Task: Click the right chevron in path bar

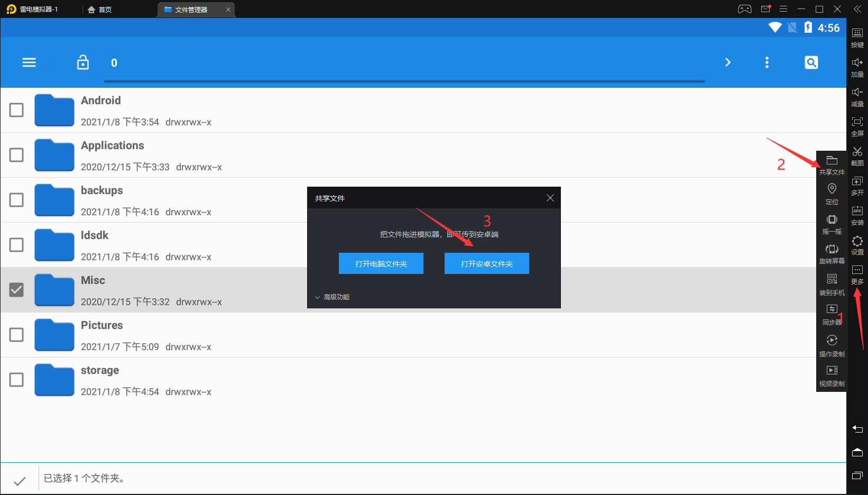Action: [x=727, y=62]
